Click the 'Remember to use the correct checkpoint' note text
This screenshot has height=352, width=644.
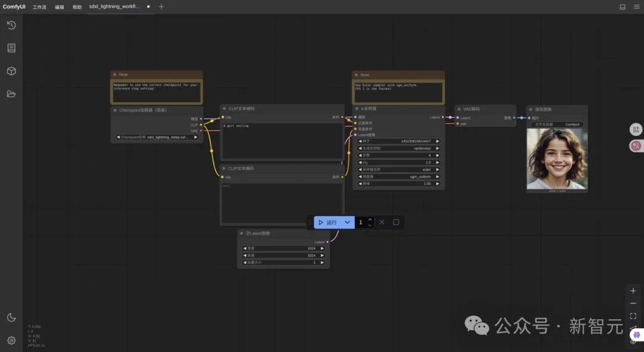156,92
